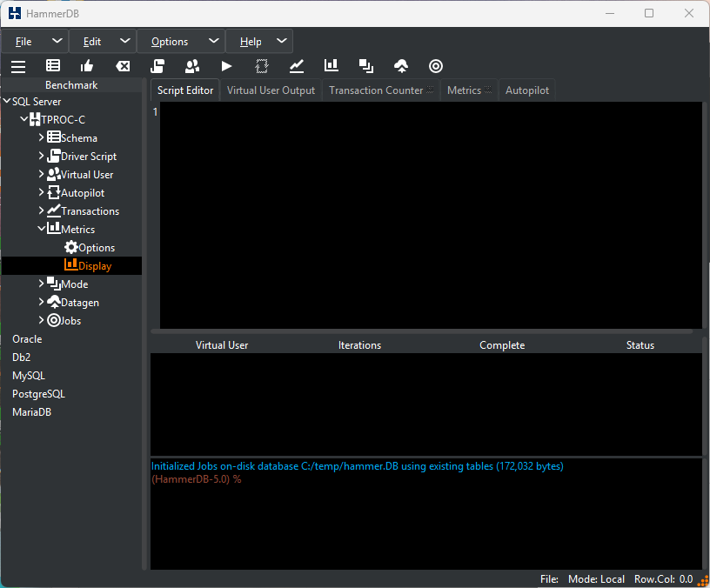This screenshot has width=710, height=588.
Task: Switch to the Autopilot tab
Action: (527, 90)
